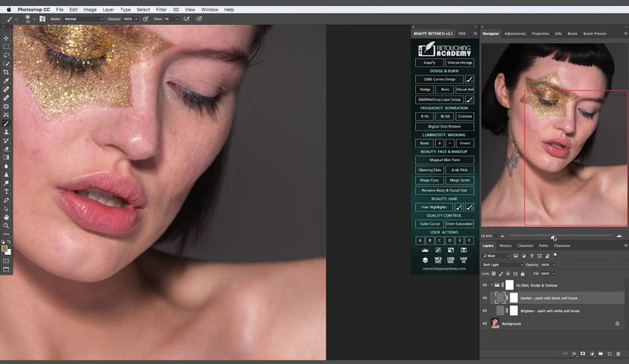Open retouchingacademy.com link
This screenshot has width=629, height=364.
pyautogui.click(x=444, y=268)
